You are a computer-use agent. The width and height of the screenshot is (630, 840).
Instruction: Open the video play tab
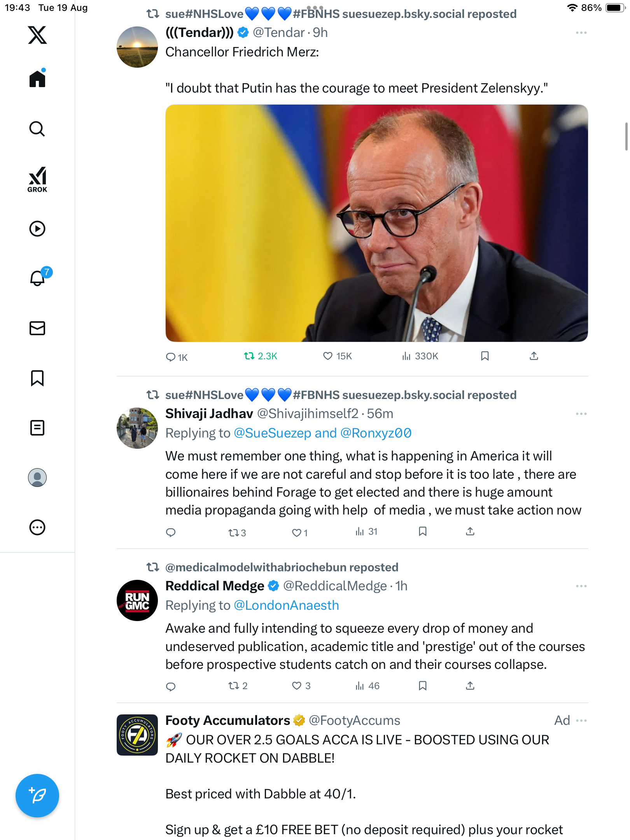click(37, 229)
